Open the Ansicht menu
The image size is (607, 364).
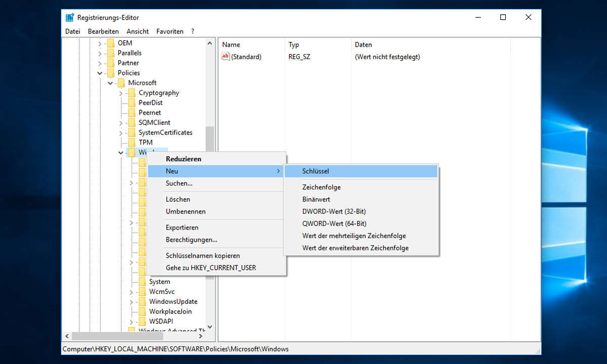138,31
